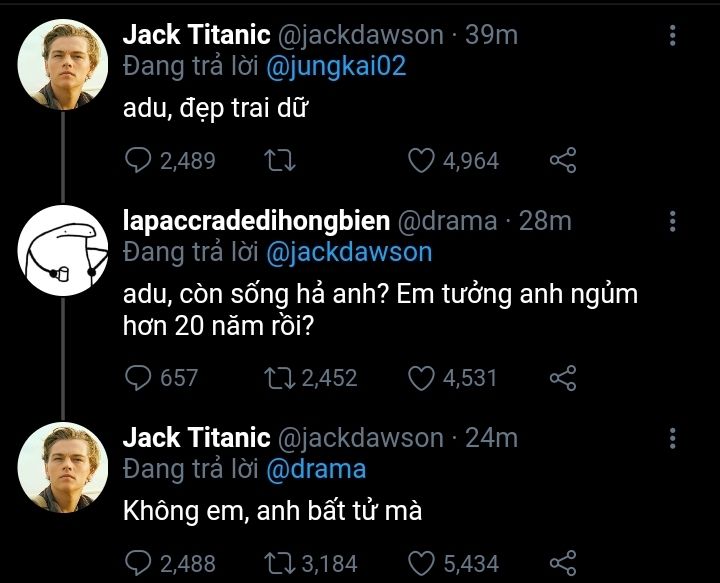The image size is (720, 583).
Task: Like the tweet with 4,531 likes
Action: pyautogui.click(x=422, y=377)
